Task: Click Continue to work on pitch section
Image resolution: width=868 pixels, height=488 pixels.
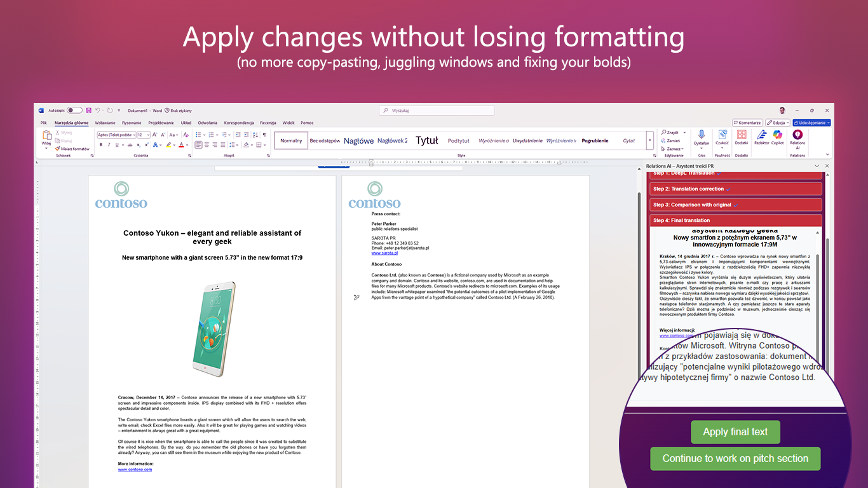Action: point(735,459)
